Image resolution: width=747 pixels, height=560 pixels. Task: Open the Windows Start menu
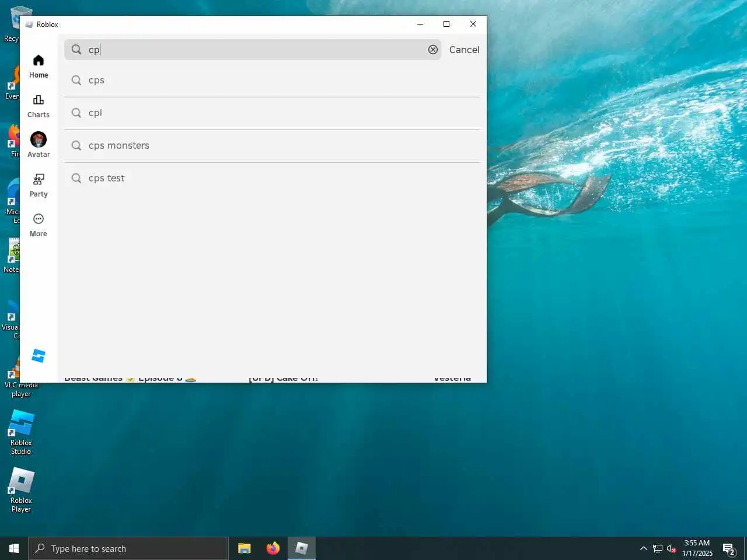click(x=14, y=548)
